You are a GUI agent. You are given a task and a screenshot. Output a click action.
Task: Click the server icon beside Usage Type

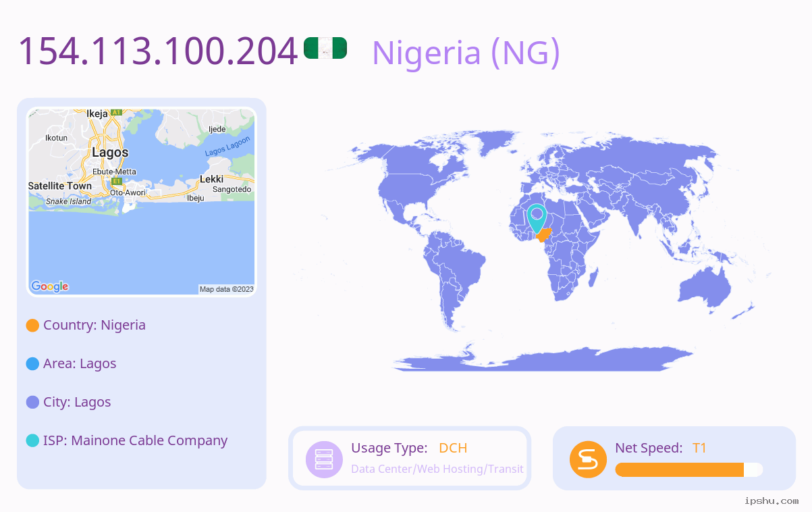(x=324, y=459)
